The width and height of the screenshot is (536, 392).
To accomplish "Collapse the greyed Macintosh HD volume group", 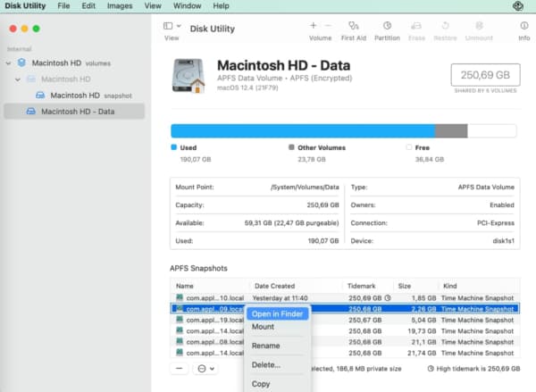I will pos(18,79).
